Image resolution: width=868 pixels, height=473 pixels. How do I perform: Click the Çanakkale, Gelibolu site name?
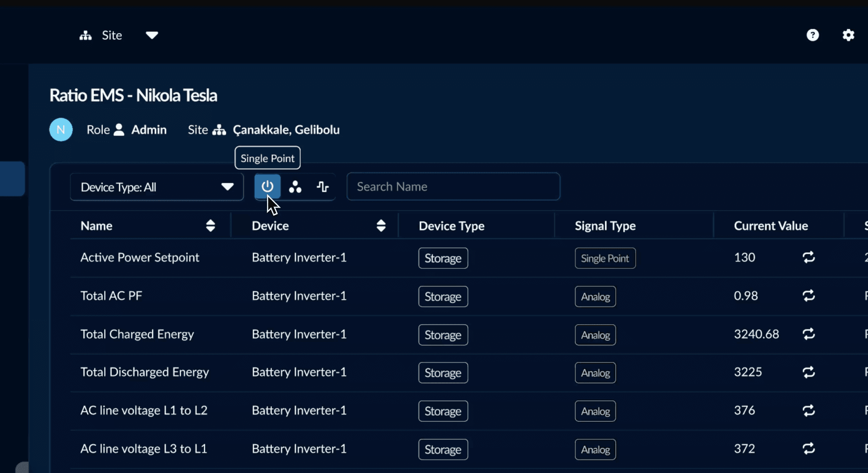[x=286, y=130]
